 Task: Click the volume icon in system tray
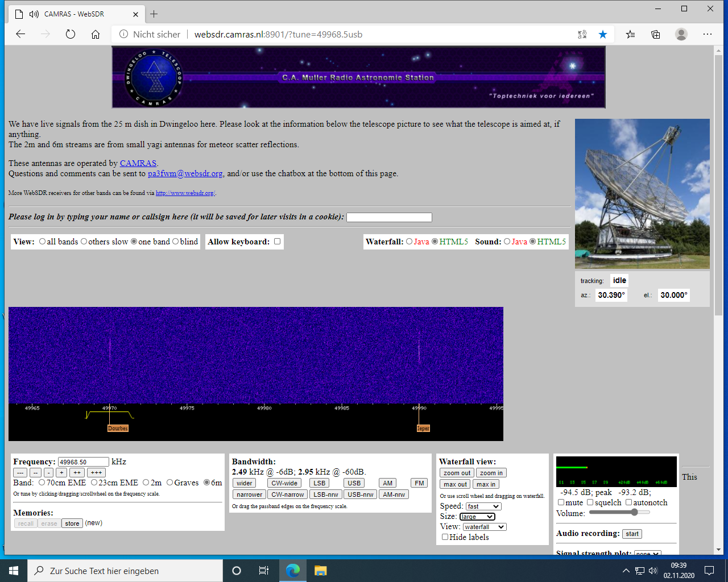(x=653, y=571)
